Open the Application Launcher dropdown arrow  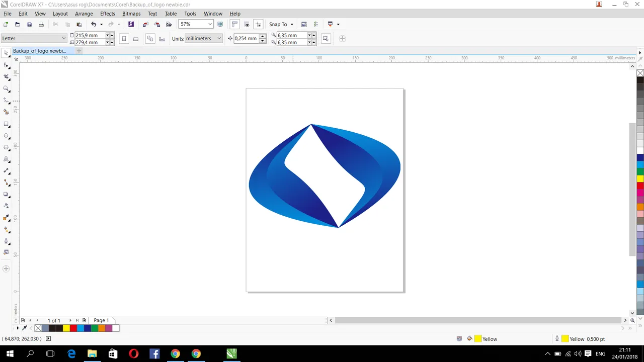click(338, 24)
